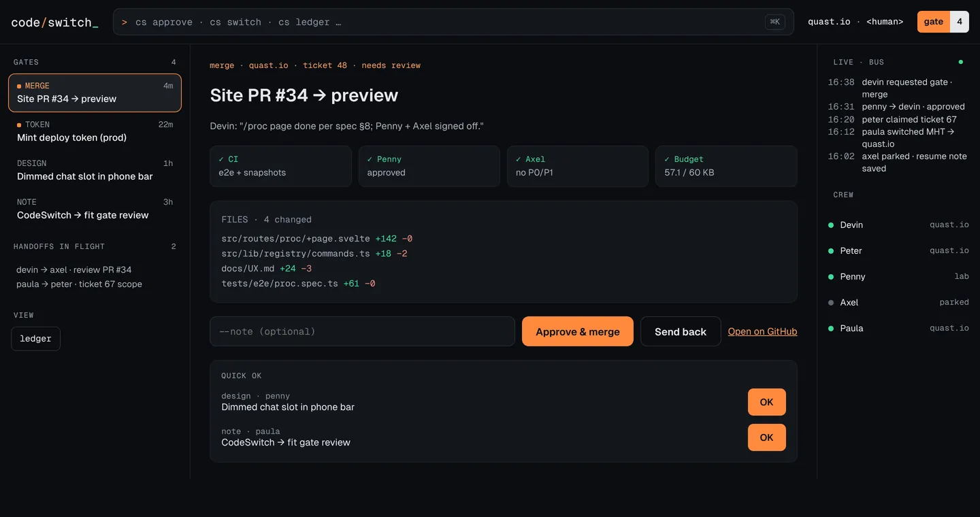Follow the Open on GitHub link
980x517 pixels.
pos(762,331)
